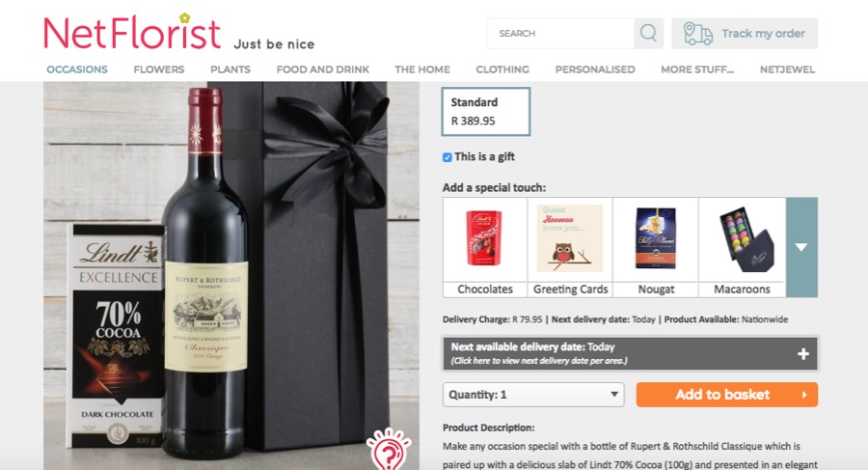Open the Occasions menu
868x470 pixels.
tap(77, 69)
